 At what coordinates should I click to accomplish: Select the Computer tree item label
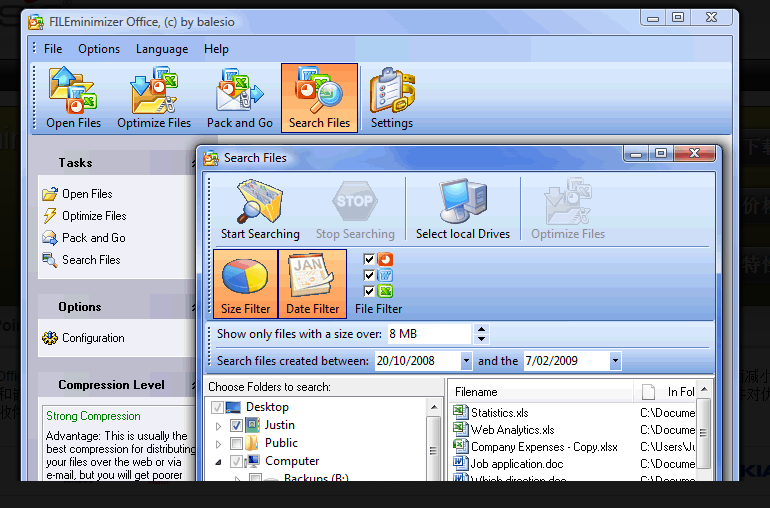(x=292, y=461)
